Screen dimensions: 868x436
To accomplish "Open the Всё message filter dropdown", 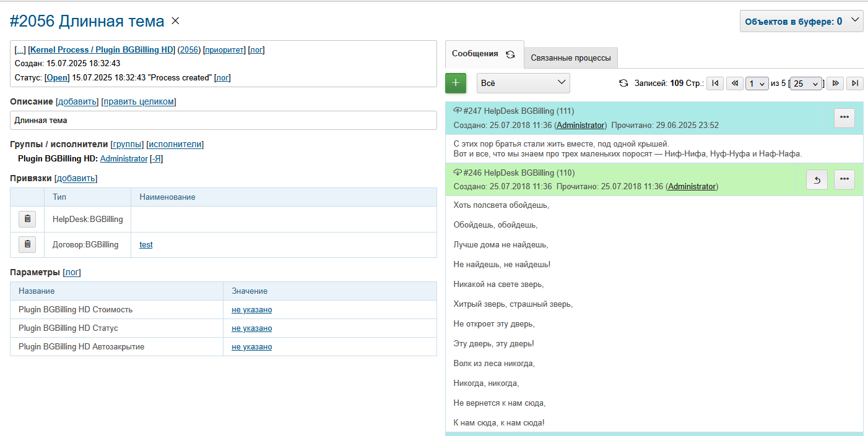I will point(523,82).
